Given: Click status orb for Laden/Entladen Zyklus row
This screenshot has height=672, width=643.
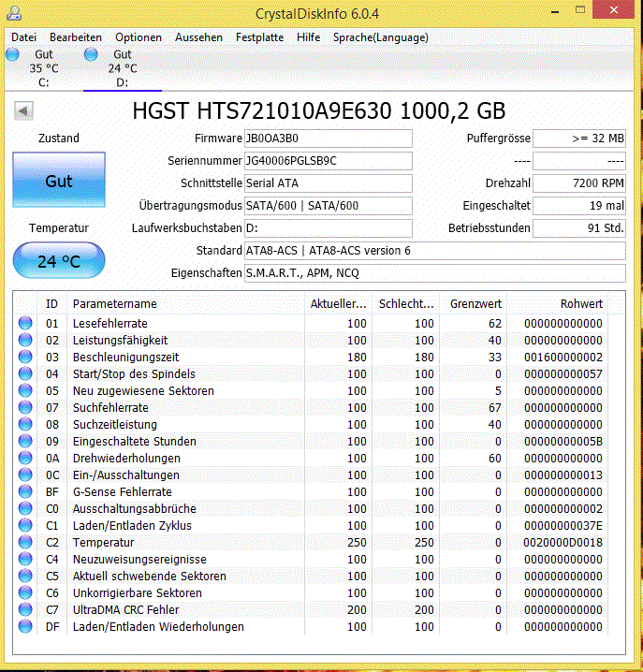Looking at the screenshot, I should point(25,525).
